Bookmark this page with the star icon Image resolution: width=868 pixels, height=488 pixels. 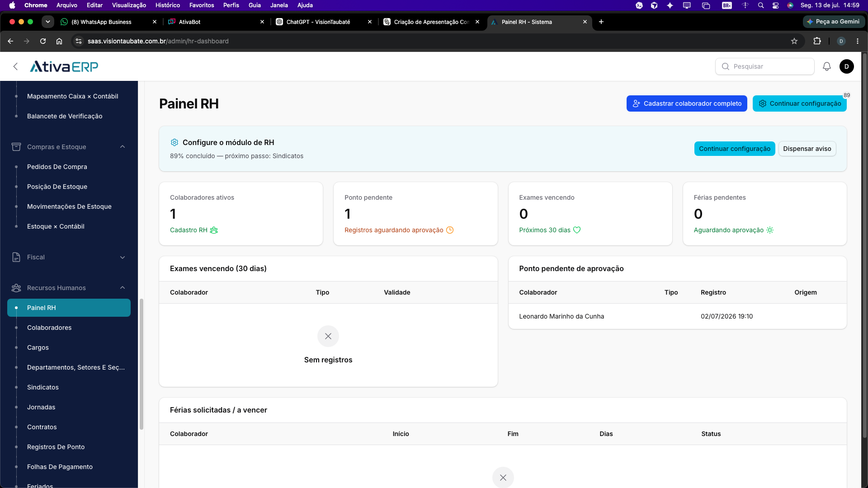point(794,41)
